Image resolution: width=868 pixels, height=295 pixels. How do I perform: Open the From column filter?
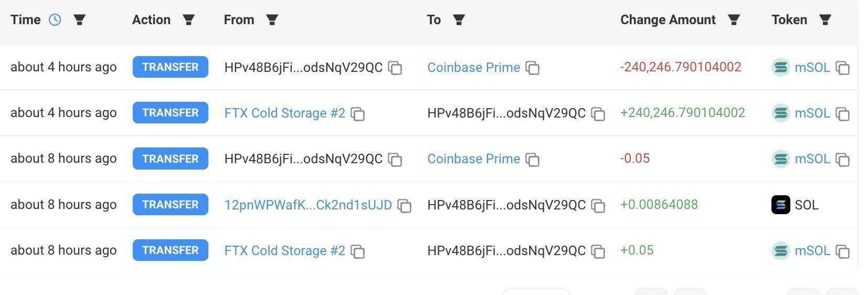(272, 20)
